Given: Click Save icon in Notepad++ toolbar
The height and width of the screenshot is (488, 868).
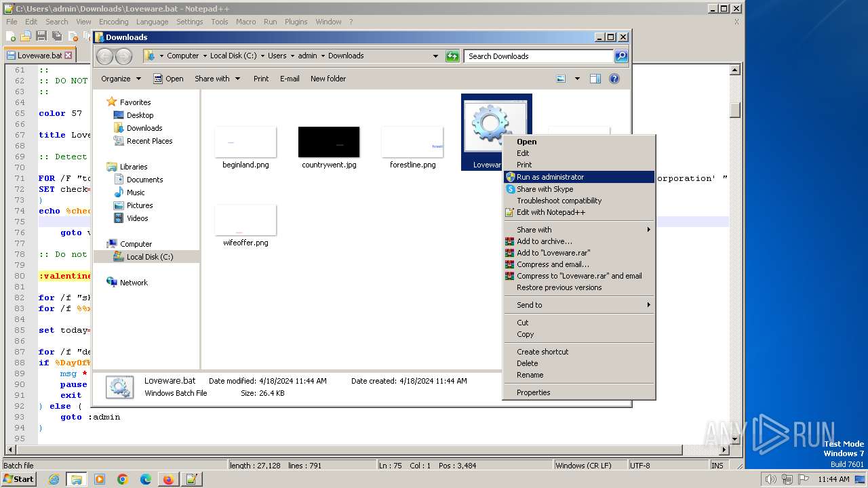Looking at the screenshot, I should tap(41, 36).
